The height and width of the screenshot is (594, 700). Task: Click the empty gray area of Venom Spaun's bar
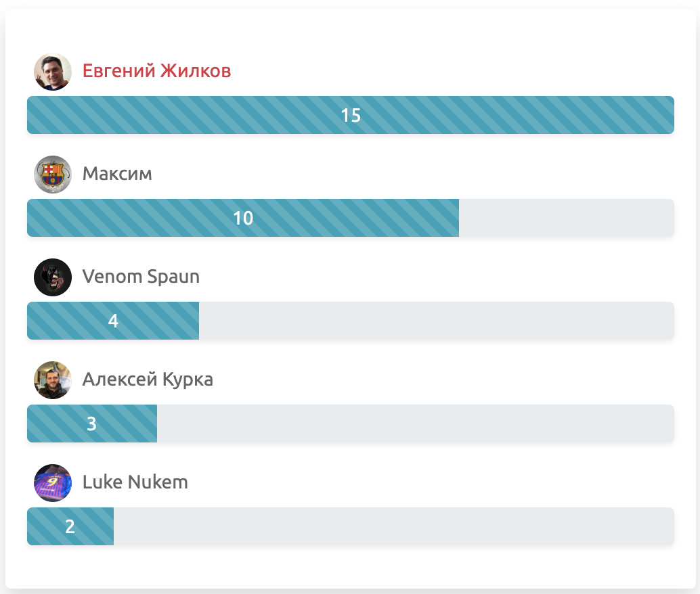coord(436,321)
